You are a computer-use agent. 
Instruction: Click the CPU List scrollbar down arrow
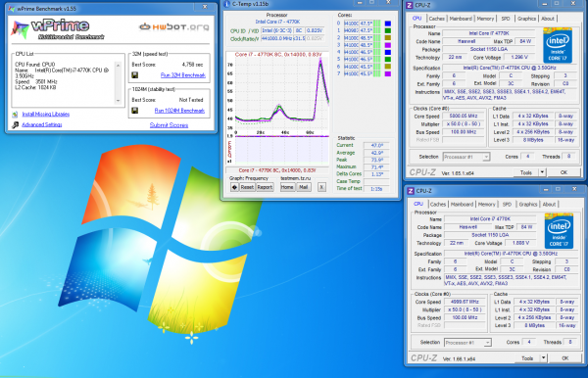pyautogui.click(x=119, y=101)
